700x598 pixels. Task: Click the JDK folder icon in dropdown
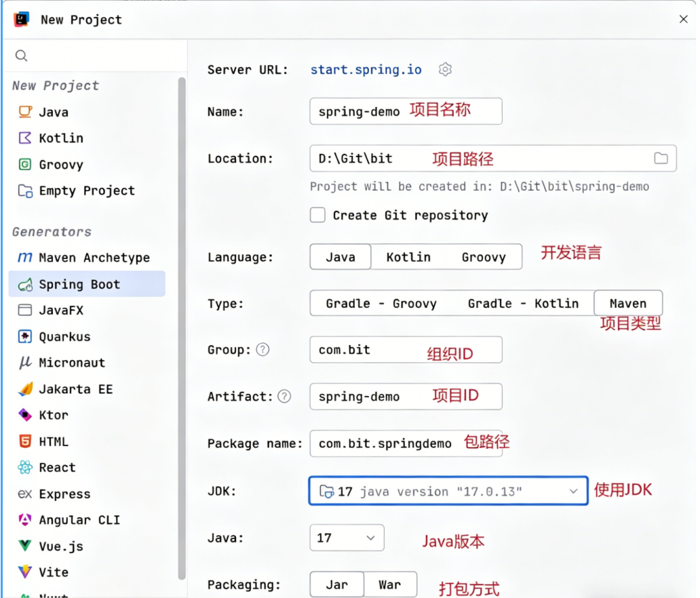coord(326,492)
